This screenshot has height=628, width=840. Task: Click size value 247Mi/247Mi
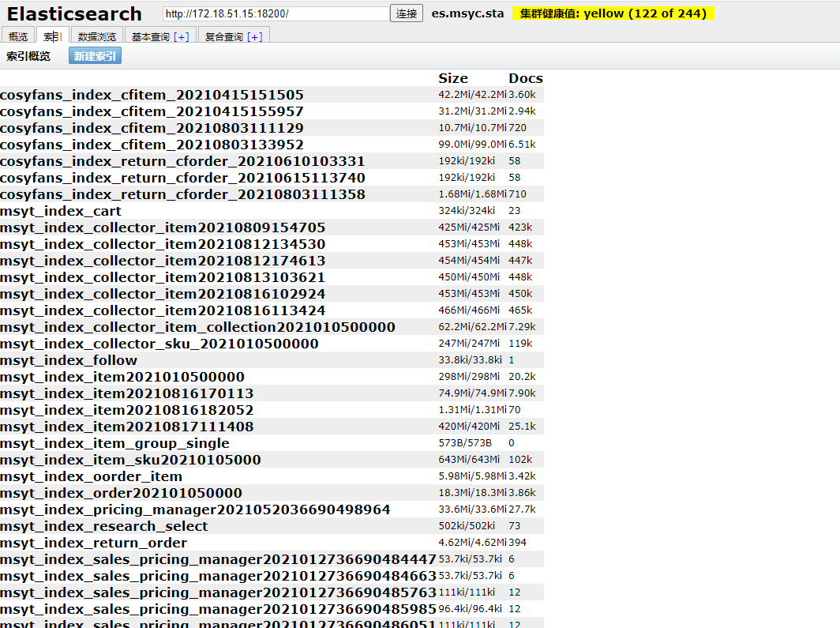click(469, 343)
